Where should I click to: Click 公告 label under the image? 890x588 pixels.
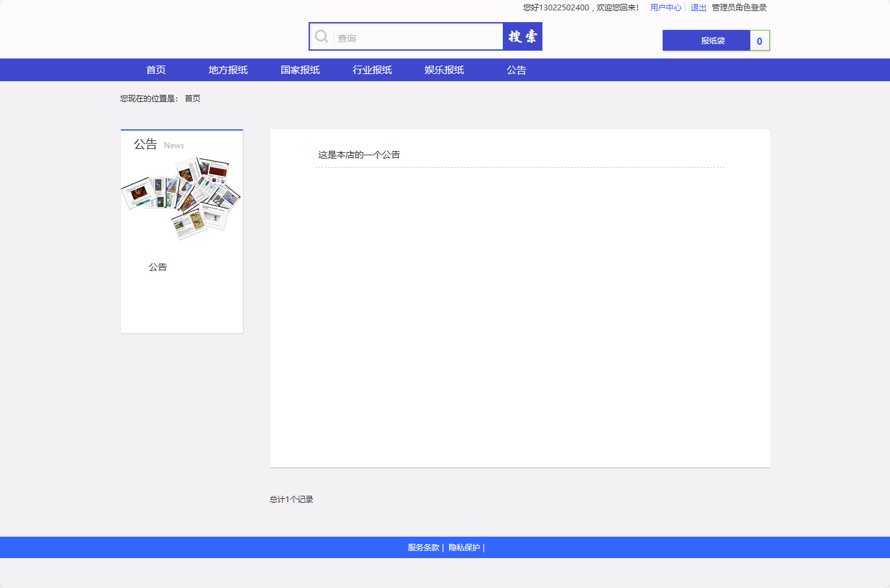coord(157,266)
